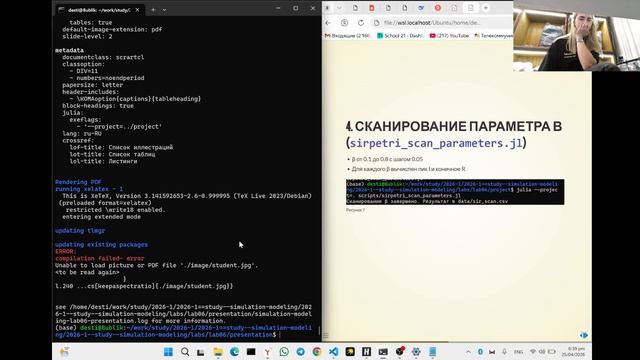
Task: Open the Windows Start menu
Action: 168,352
